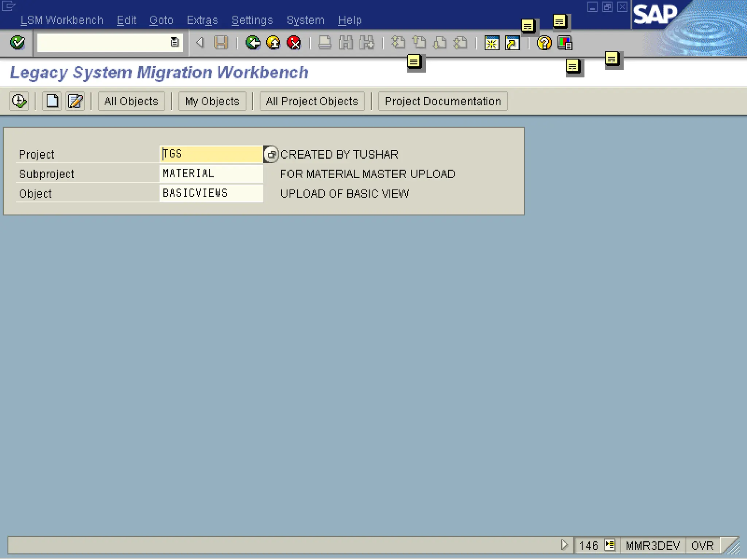Click the Execute clock icon

19,101
